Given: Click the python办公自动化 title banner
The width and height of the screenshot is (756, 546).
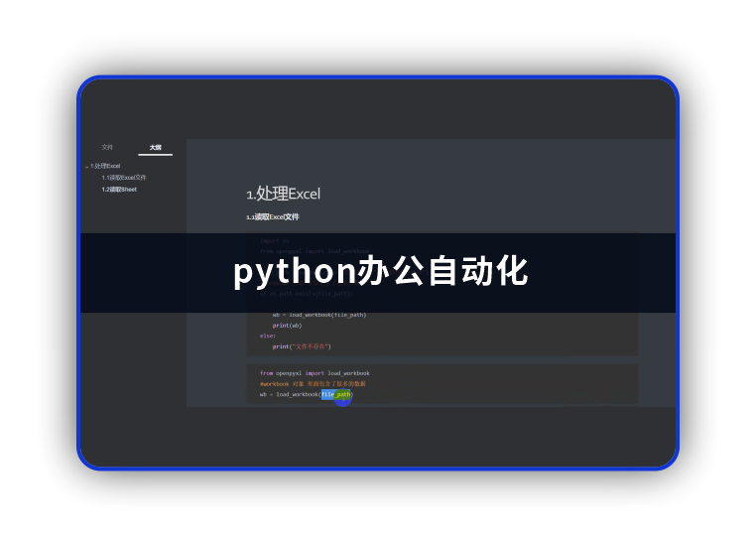Looking at the screenshot, I should [380, 272].
